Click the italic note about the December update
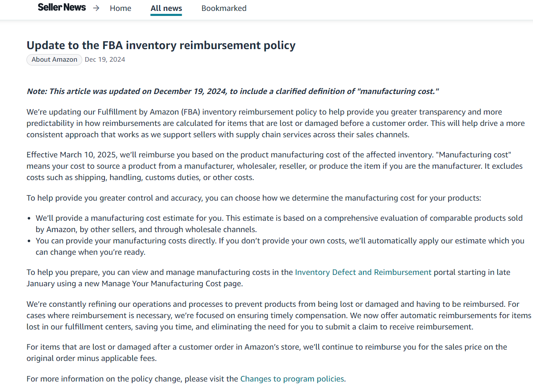The image size is (533, 392). point(233,91)
